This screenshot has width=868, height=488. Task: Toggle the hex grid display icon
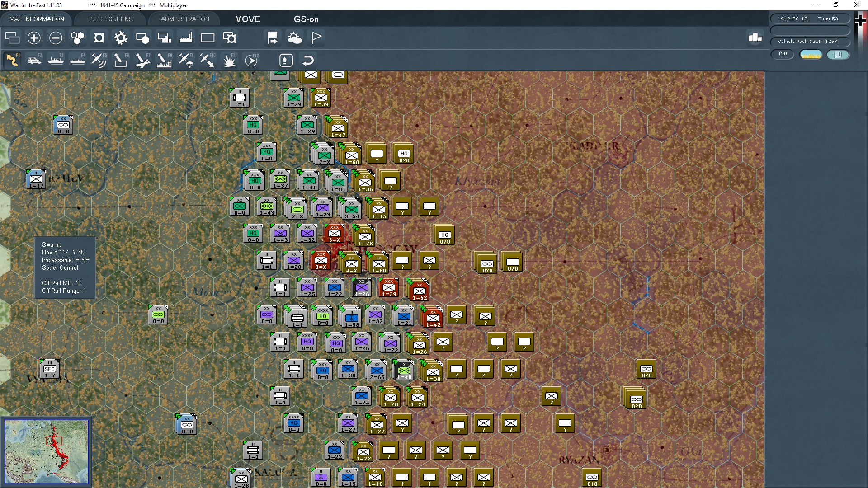pos(77,38)
